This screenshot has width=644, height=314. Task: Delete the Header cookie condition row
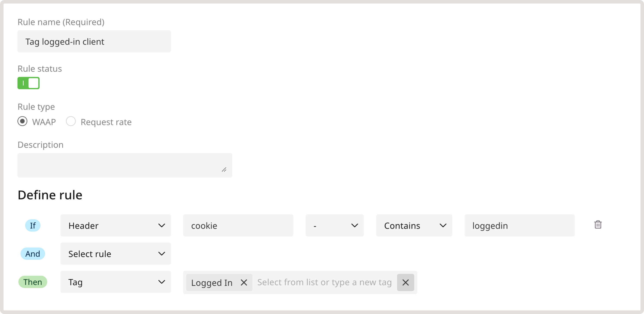tap(598, 225)
